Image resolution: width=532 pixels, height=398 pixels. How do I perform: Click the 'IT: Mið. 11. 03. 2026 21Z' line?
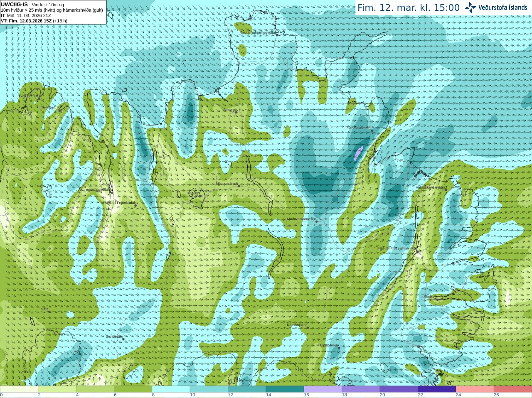[26, 15]
